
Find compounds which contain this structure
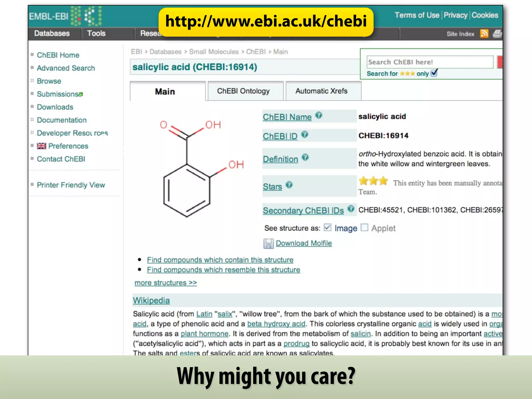pos(220,260)
